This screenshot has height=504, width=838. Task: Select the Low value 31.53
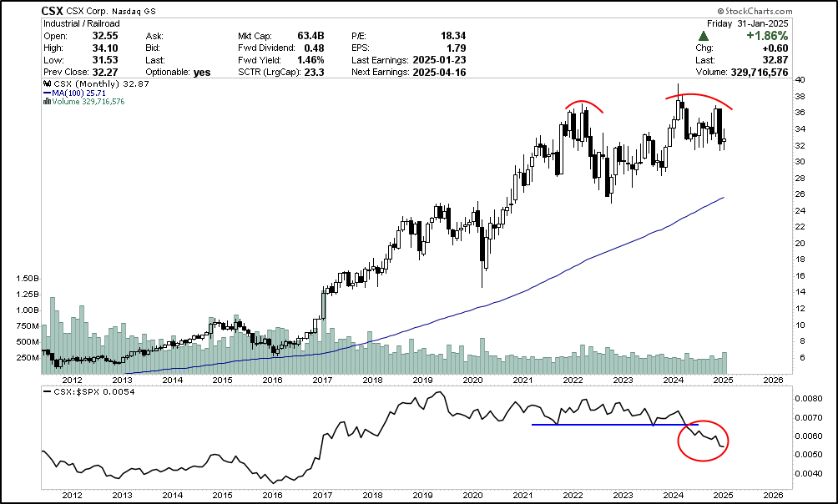tap(105, 60)
